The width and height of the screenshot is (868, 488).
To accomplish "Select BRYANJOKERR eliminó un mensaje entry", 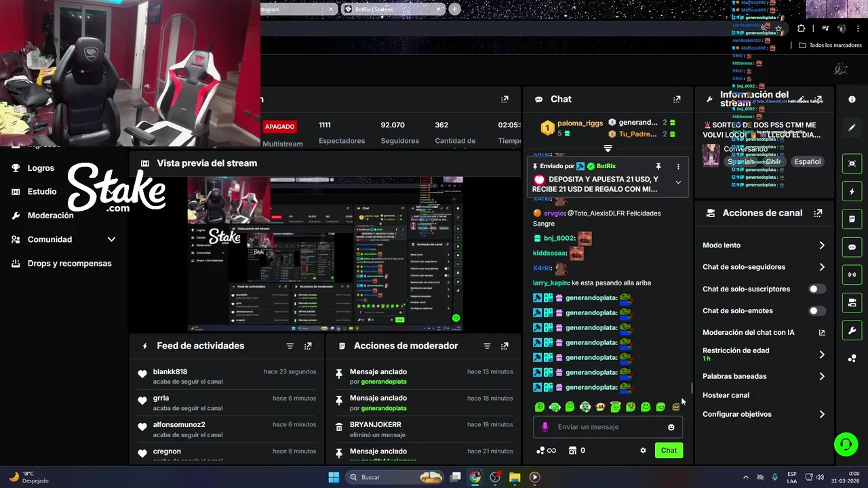I will (424, 429).
